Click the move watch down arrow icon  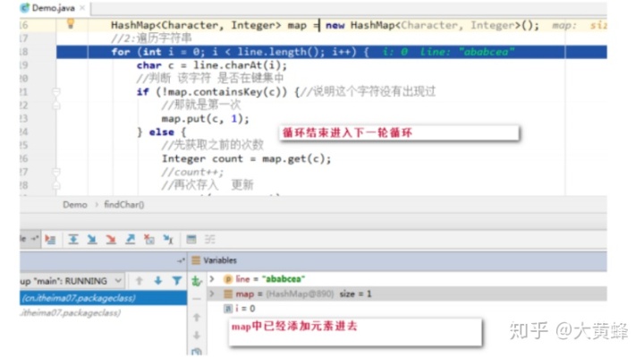(197, 336)
